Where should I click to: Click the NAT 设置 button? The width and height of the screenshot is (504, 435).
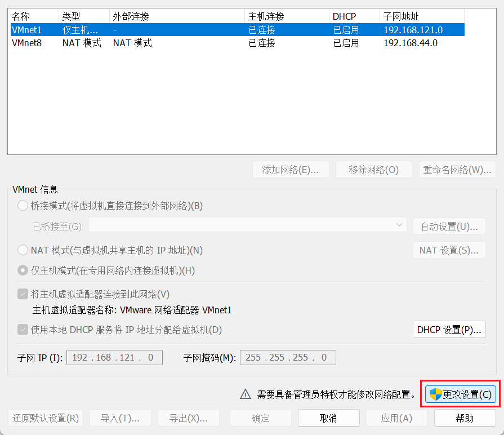point(449,250)
